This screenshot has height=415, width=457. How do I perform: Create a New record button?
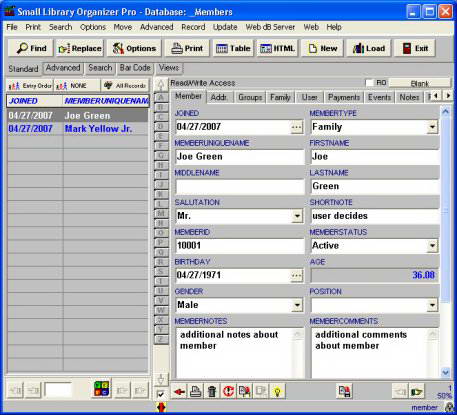pos(322,49)
